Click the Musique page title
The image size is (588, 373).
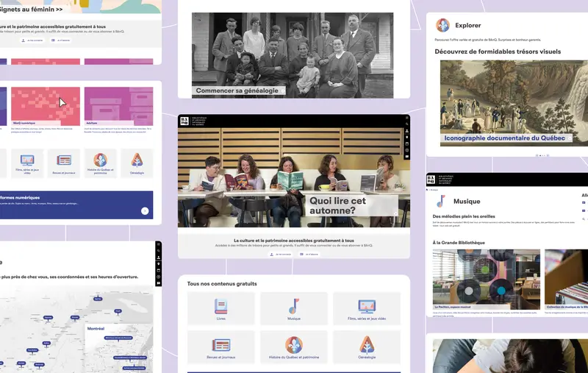click(467, 201)
